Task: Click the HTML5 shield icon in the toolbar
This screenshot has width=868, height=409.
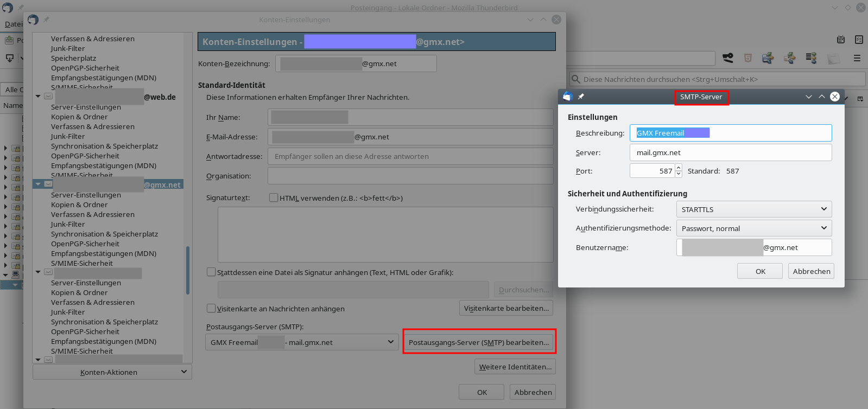Action: [748, 58]
